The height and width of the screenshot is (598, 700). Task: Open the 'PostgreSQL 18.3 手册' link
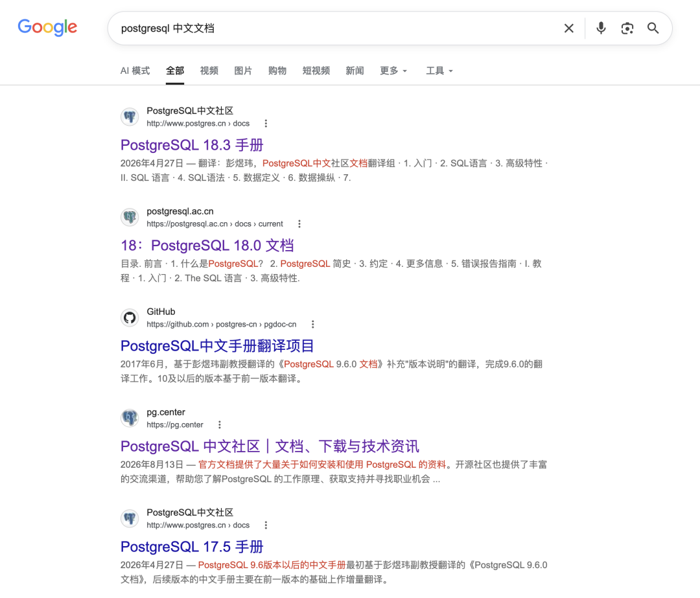(x=192, y=145)
